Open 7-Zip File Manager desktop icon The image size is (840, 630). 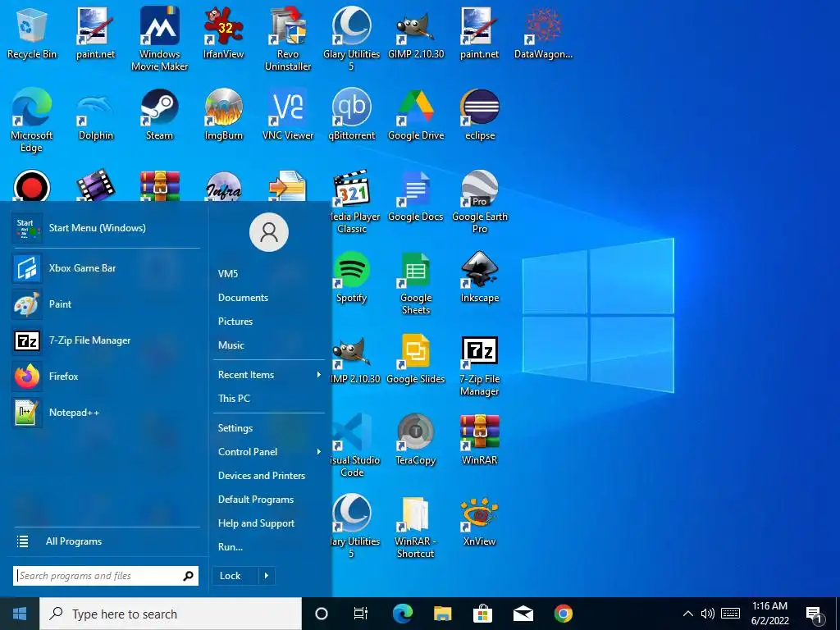[479, 365]
